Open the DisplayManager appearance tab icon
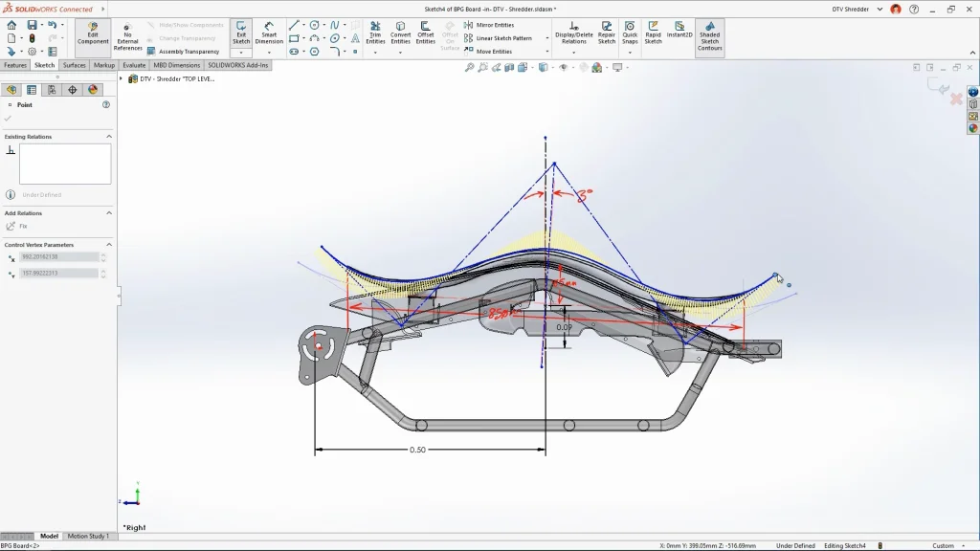This screenshot has width=980, height=551. [x=93, y=90]
